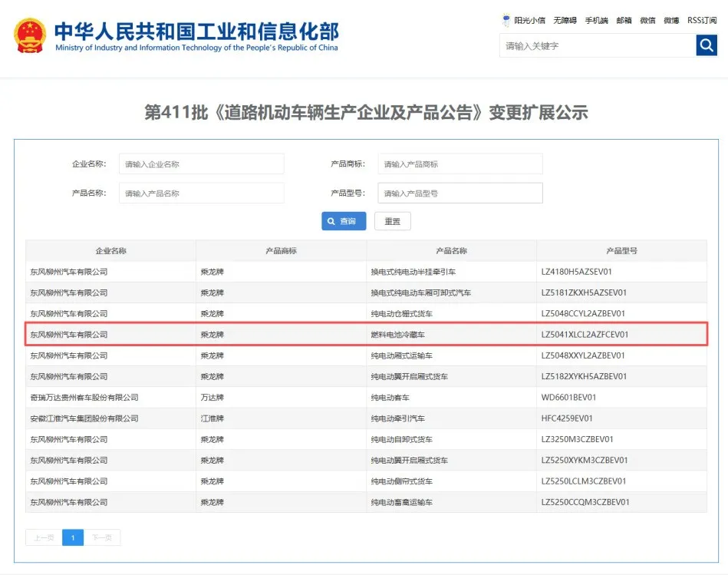Click the 上一页 previous page button
The width and height of the screenshot is (728, 575).
tap(44, 537)
